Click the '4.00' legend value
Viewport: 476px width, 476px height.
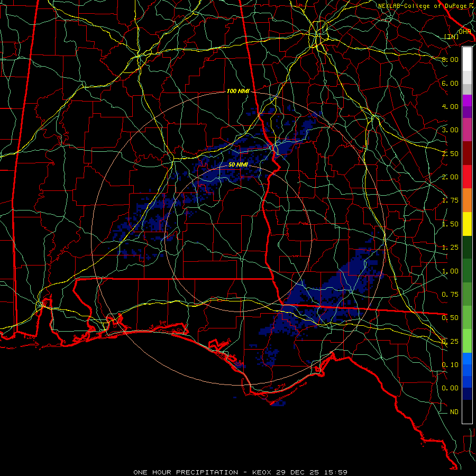pyautogui.click(x=450, y=106)
